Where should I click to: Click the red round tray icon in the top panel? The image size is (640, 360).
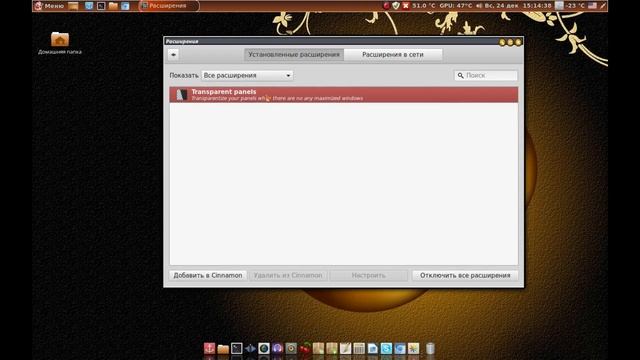pyautogui.click(x=386, y=6)
